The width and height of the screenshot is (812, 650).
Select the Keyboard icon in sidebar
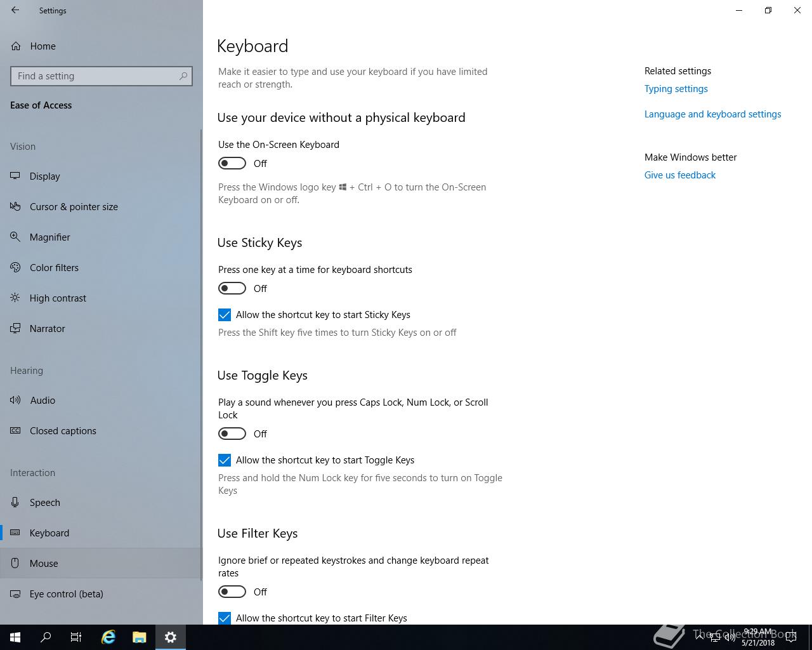click(x=15, y=533)
